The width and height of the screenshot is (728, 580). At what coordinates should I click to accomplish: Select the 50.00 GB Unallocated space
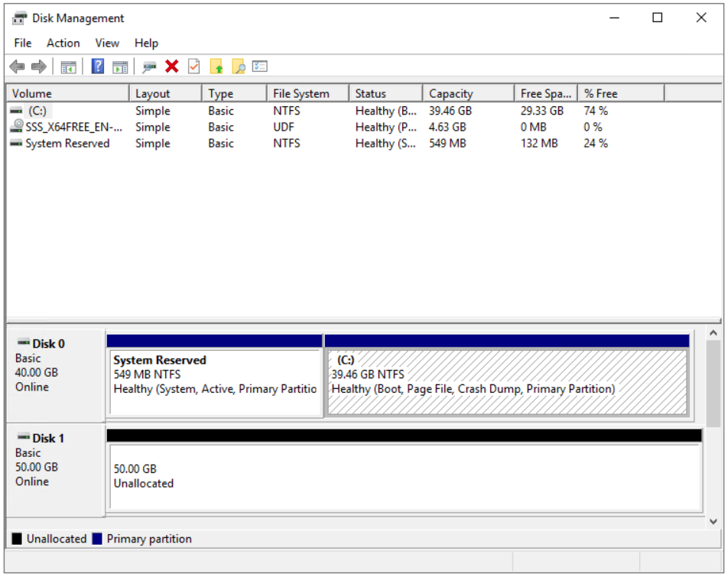pos(405,477)
